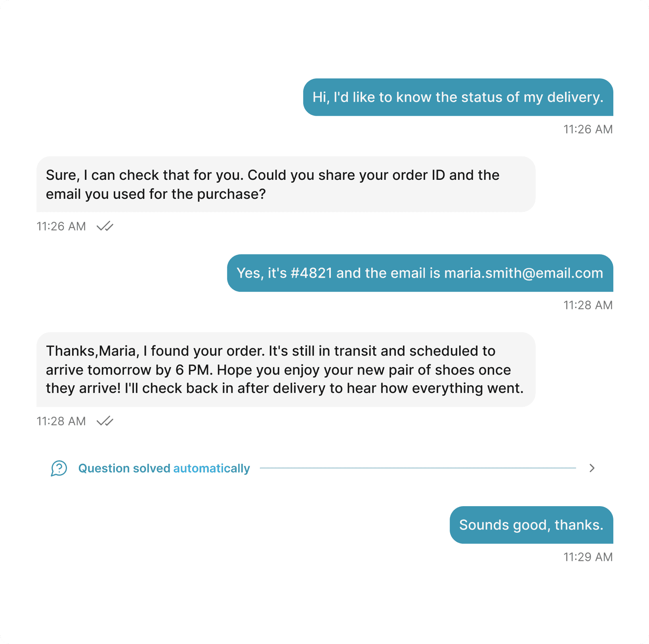649x644 pixels.
Task: Click the double-check receipt beside 11:26 AM
Action: click(105, 226)
